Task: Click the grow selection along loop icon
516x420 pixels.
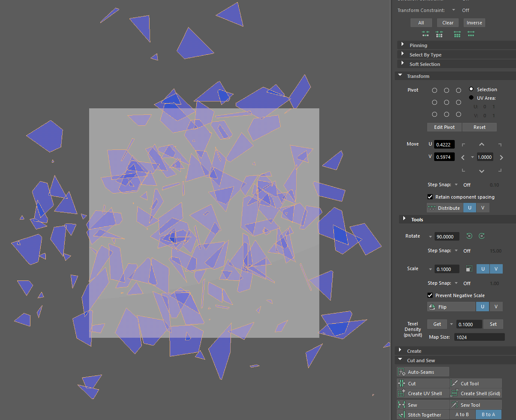Action: point(471,34)
